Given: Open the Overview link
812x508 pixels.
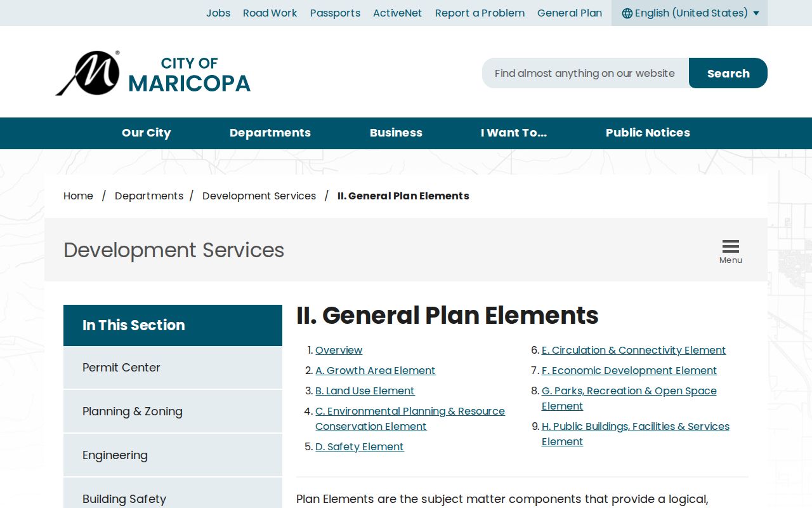Looking at the screenshot, I should (339, 351).
